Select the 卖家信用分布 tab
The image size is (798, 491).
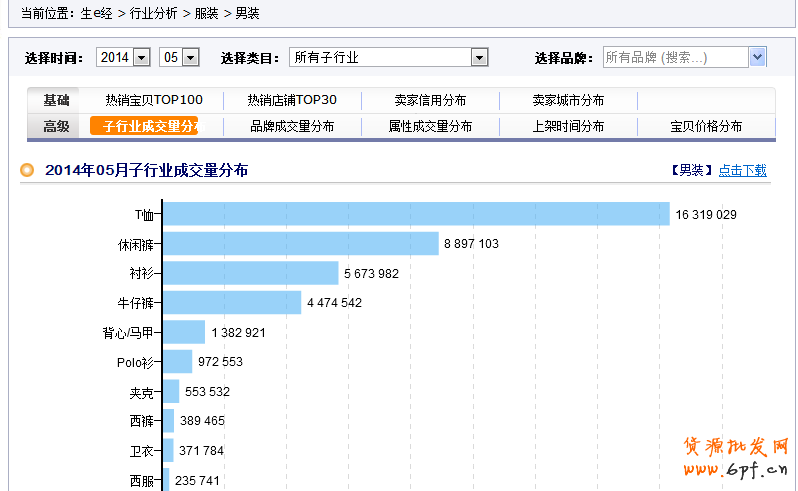(430, 100)
